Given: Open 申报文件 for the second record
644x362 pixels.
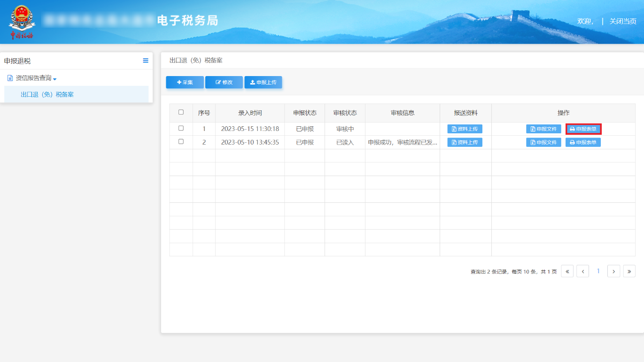Looking at the screenshot, I should [543, 142].
